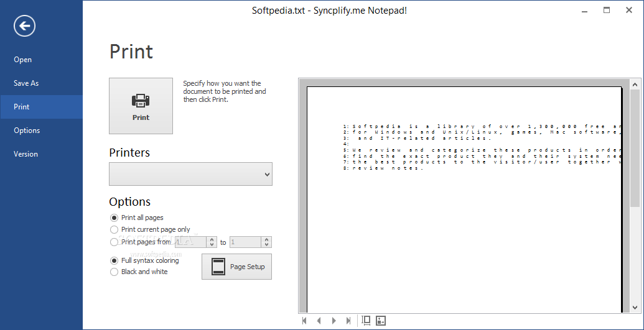
Task: Click the 'from' page stepper arrows
Action: click(x=212, y=242)
